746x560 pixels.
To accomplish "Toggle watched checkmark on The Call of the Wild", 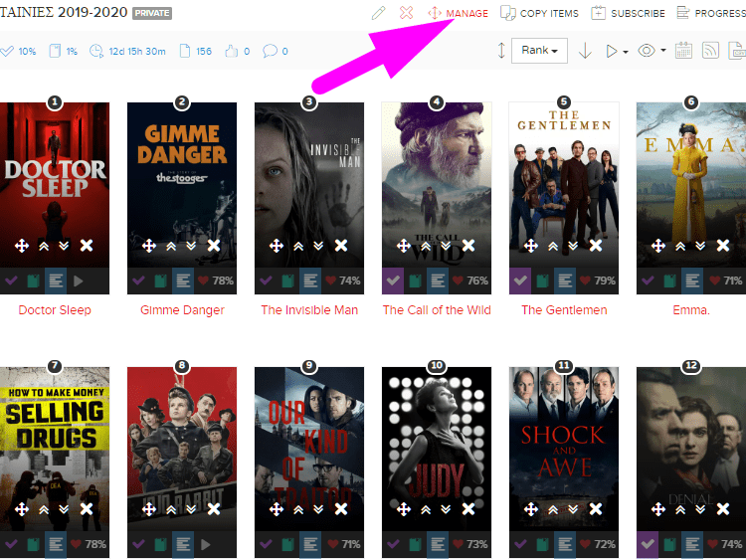I will (393, 280).
